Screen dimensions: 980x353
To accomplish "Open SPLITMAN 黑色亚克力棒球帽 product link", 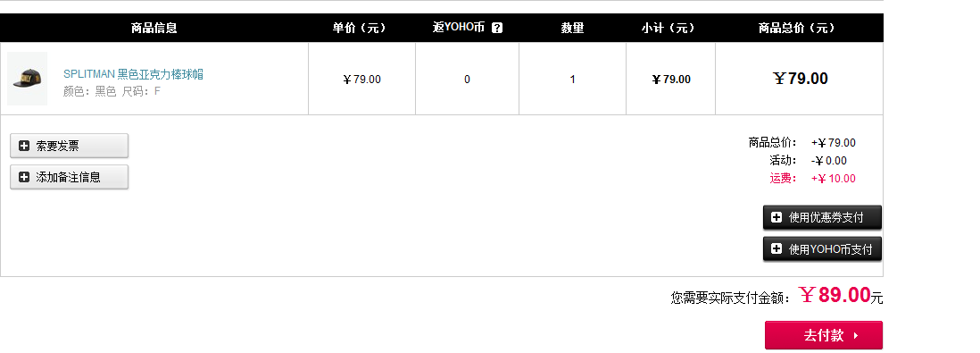I will pyautogui.click(x=133, y=74).
